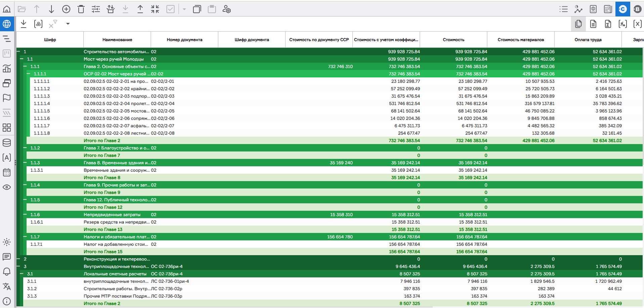
Task: Click the line chart analytics icon
Action: pos(578,9)
